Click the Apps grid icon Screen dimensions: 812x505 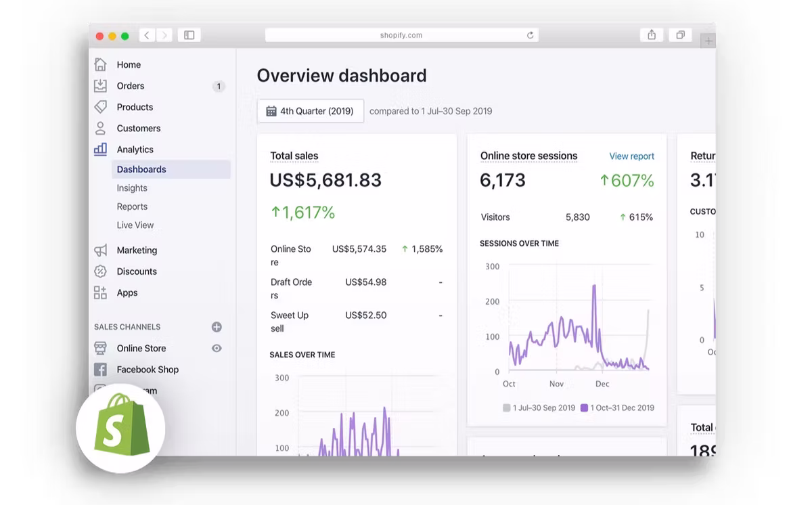pyautogui.click(x=100, y=292)
